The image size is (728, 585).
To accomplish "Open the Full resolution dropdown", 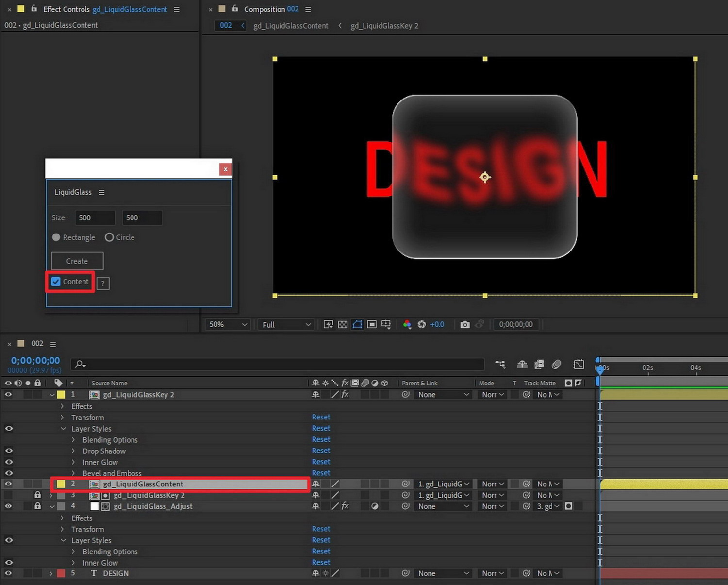I will (x=286, y=324).
